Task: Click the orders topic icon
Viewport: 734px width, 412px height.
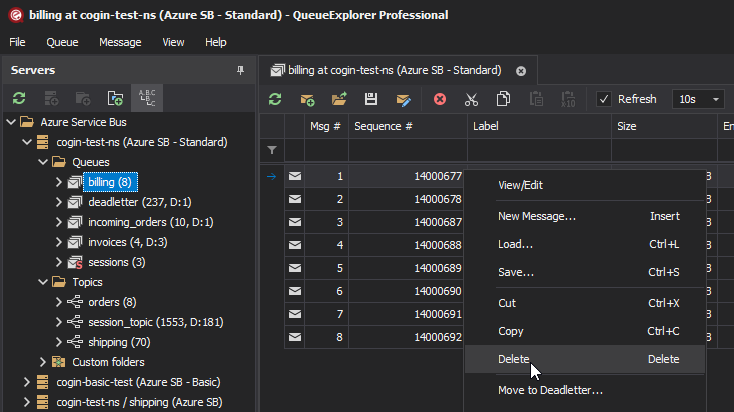Action: click(75, 302)
